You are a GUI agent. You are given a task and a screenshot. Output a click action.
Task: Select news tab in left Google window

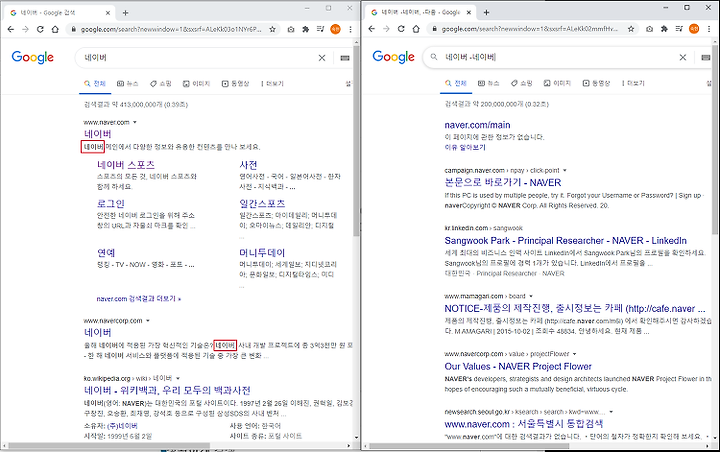point(128,84)
